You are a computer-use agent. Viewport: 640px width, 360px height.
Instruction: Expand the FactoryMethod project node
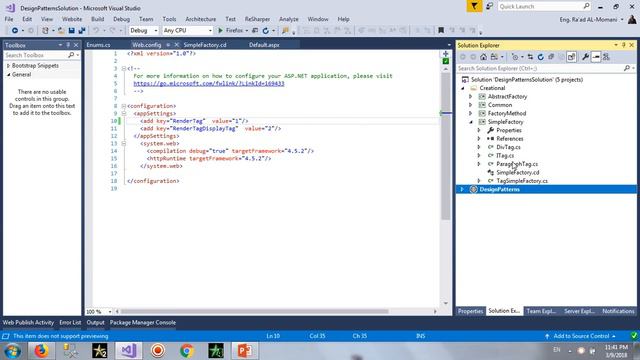coord(471,113)
